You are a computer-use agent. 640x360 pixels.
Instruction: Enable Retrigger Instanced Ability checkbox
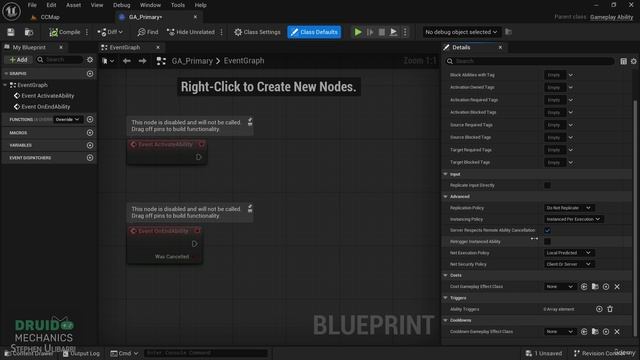pos(547,242)
